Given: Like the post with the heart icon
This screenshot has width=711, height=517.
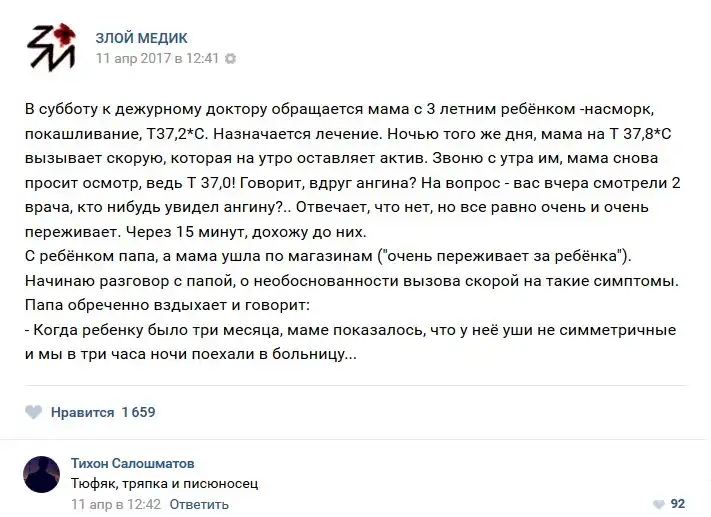Looking at the screenshot, I should 33,412.
